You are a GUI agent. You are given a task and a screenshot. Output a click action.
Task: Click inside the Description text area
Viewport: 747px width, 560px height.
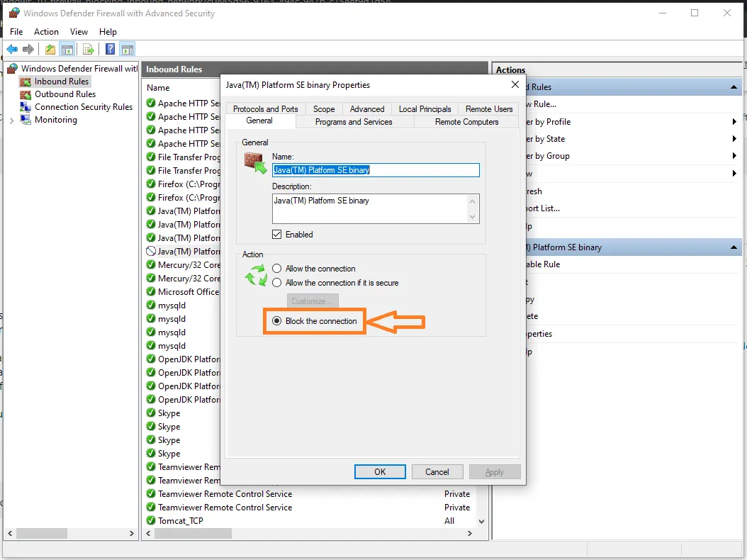click(370, 208)
